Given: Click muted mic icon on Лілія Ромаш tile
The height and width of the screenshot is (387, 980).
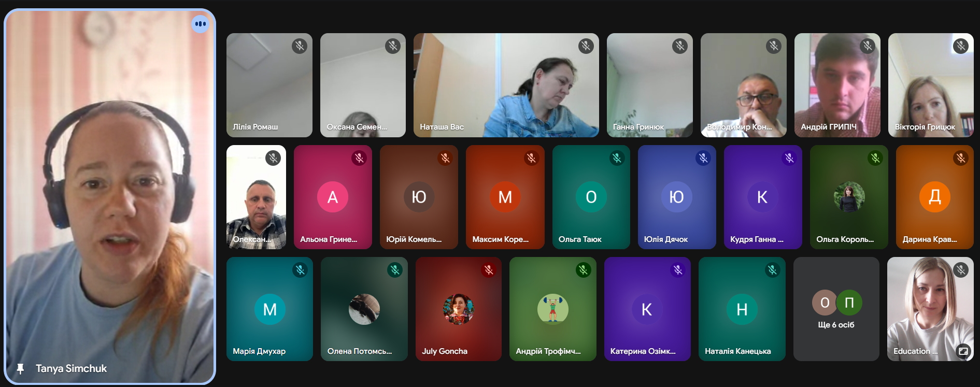Looking at the screenshot, I should tap(299, 46).
